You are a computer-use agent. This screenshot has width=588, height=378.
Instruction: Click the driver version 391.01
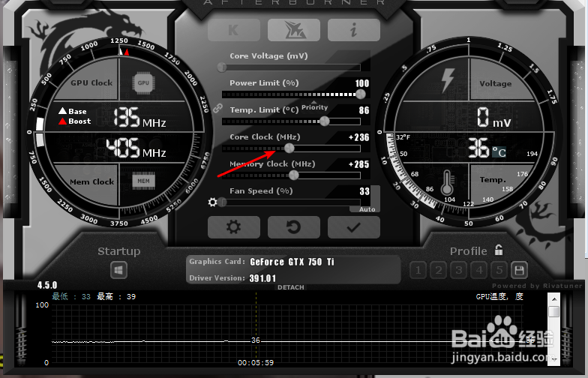click(262, 278)
